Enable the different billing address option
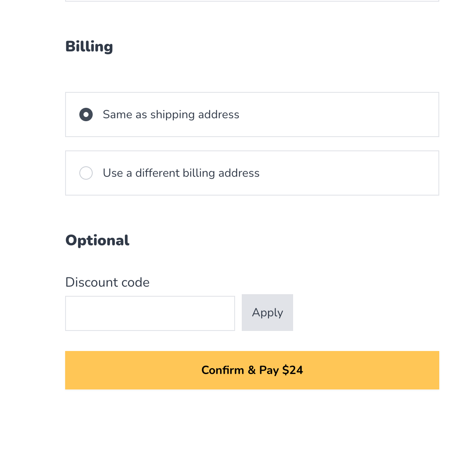The height and width of the screenshot is (468, 476). tap(86, 173)
